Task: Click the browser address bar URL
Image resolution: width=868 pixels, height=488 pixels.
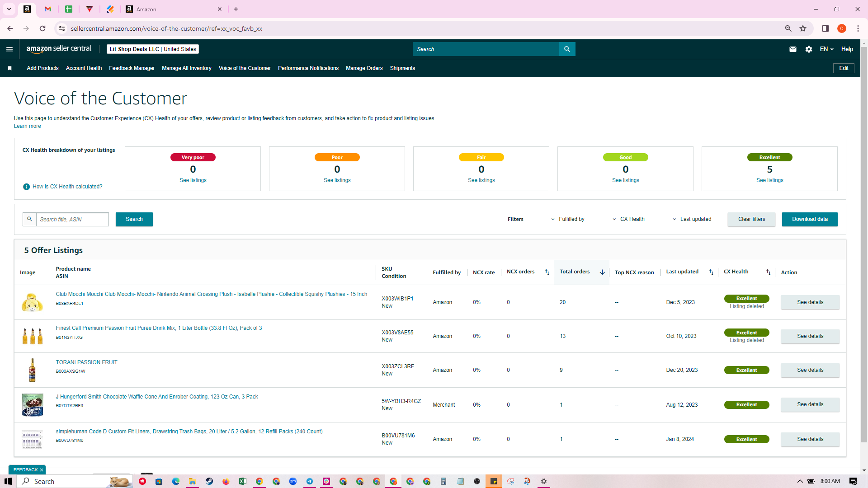Action: [166, 28]
